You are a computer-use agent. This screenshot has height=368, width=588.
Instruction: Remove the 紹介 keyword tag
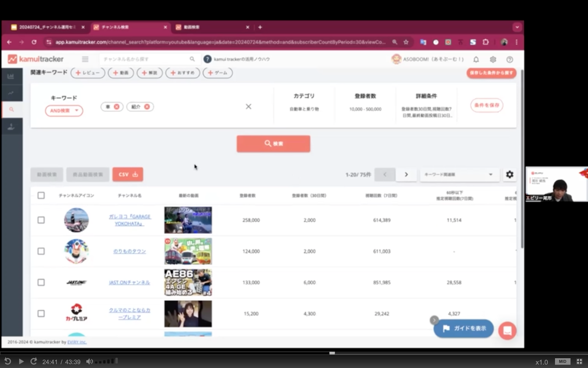(147, 107)
